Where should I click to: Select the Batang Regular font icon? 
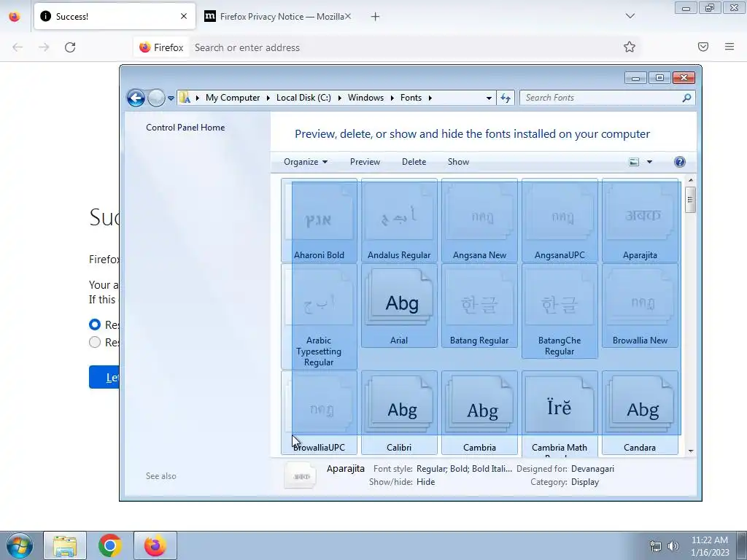pyautogui.click(x=479, y=306)
